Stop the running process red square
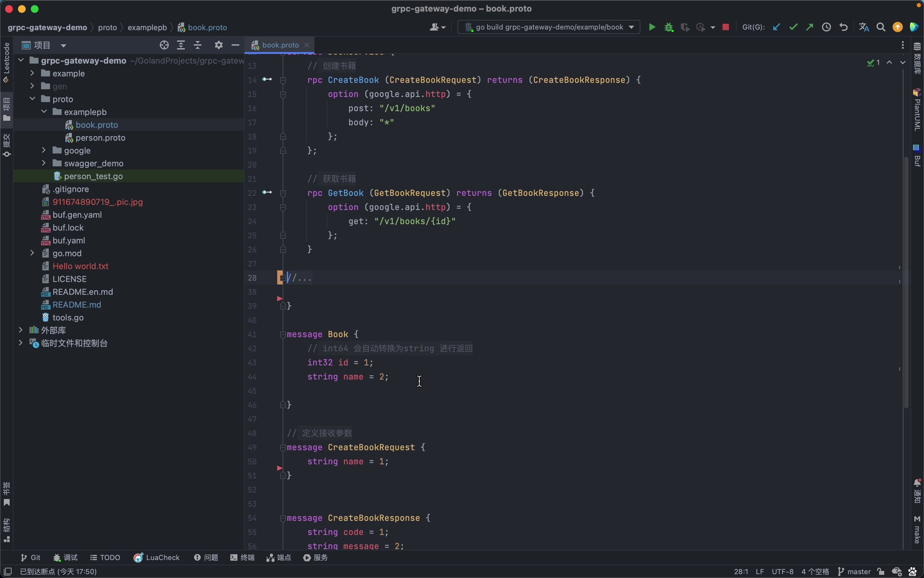Image resolution: width=924 pixels, height=578 pixels. 726,27
